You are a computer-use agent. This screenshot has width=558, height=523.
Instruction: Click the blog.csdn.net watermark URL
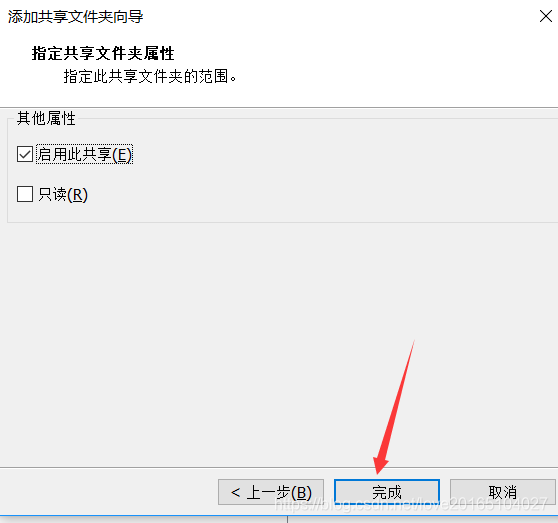point(411,503)
